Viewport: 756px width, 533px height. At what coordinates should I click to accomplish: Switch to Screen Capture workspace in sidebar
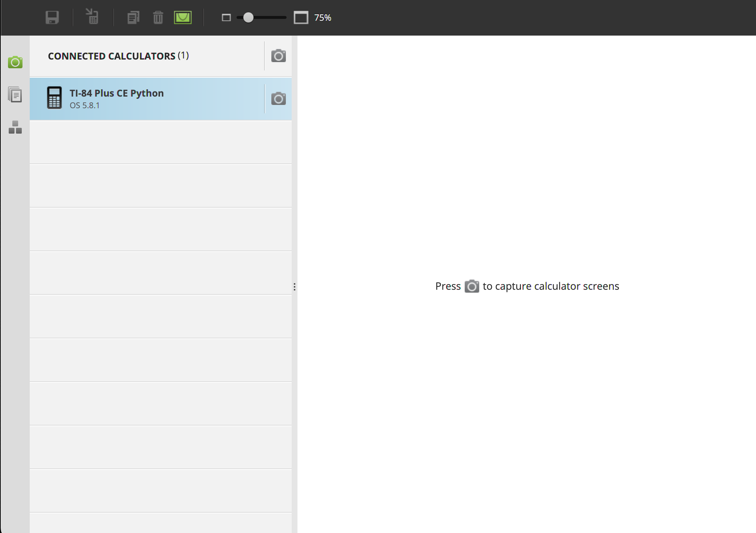(x=15, y=62)
